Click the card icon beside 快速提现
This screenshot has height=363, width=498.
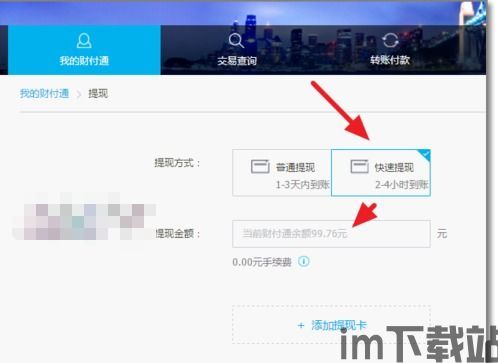359,166
